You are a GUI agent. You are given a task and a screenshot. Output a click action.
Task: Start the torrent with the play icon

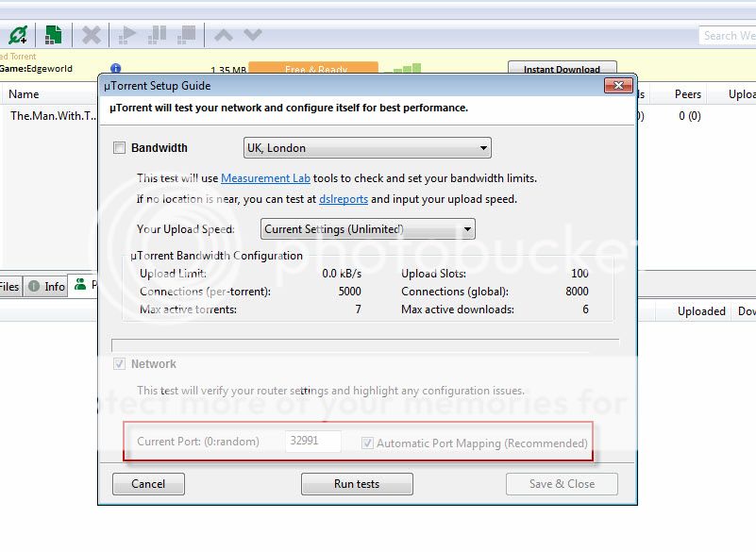click(x=127, y=35)
